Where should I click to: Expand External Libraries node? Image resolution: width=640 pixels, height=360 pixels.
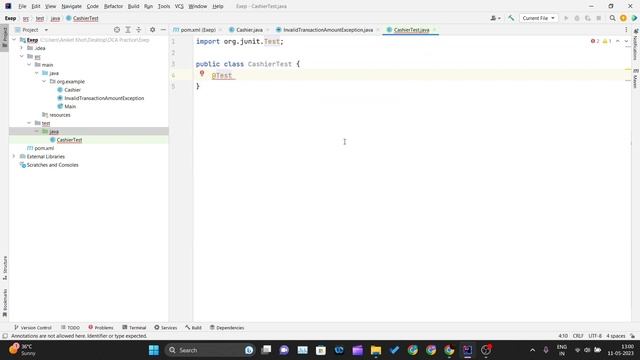(14, 157)
